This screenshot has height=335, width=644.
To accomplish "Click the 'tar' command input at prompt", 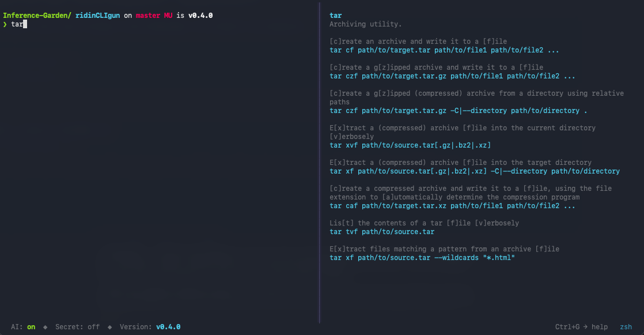I will pos(17,24).
